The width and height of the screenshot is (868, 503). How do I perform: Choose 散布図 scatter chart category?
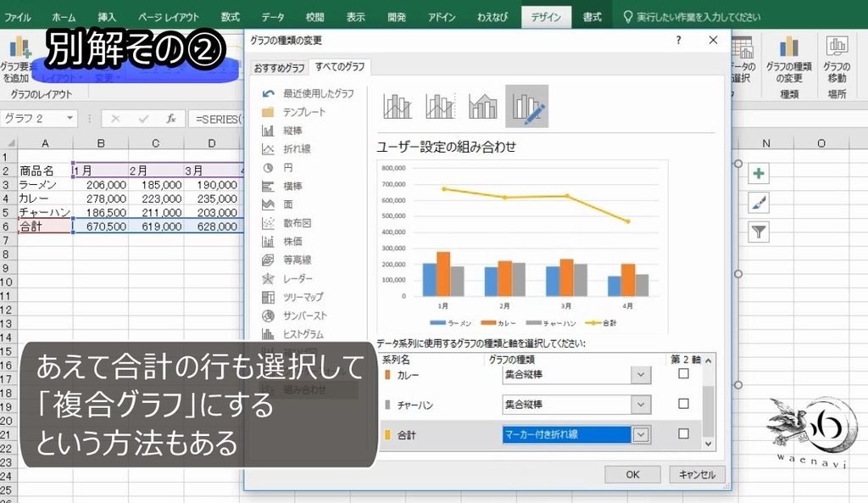[x=287, y=223]
